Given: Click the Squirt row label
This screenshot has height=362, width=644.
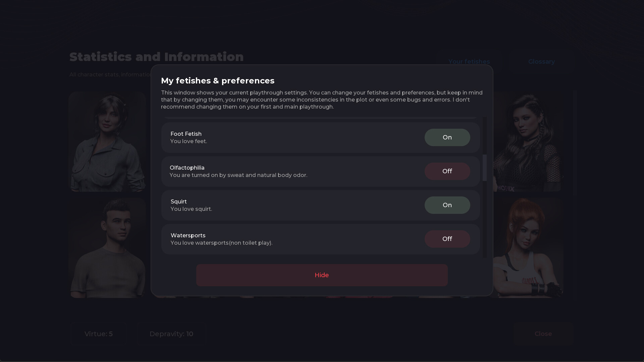Looking at the screenshot, I should [x=178, y=201].
